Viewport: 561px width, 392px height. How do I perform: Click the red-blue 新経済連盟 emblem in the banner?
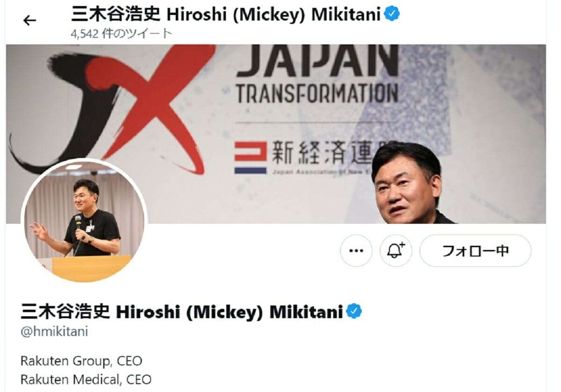pyautogui.click(x=250, y=157)
